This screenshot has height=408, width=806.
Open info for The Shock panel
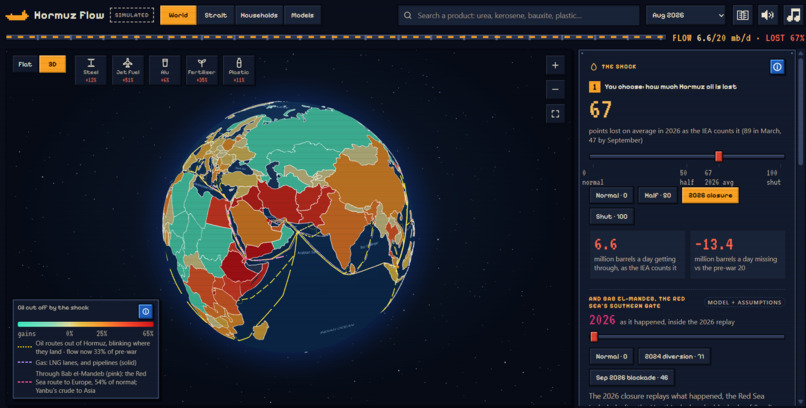pyautogui.click(x=777, y=67)
